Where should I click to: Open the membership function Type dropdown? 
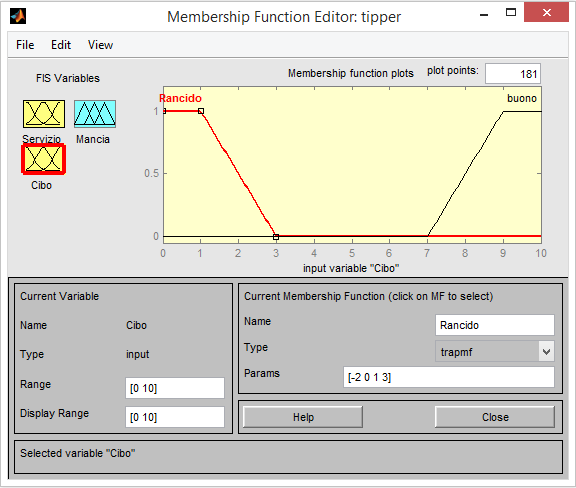click(x=494, y=352)
